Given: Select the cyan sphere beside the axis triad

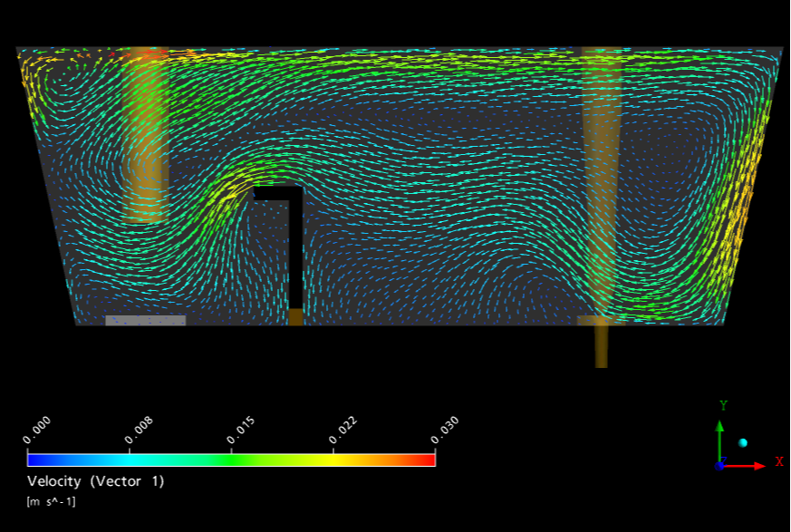Looking at the screenshot, I should point(743,442).
